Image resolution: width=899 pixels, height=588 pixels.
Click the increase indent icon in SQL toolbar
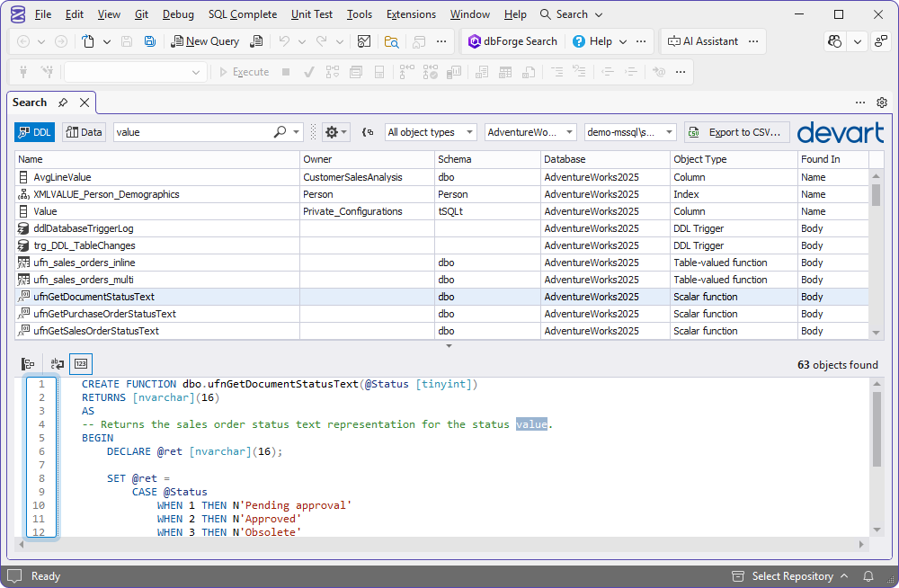[631, 72]
